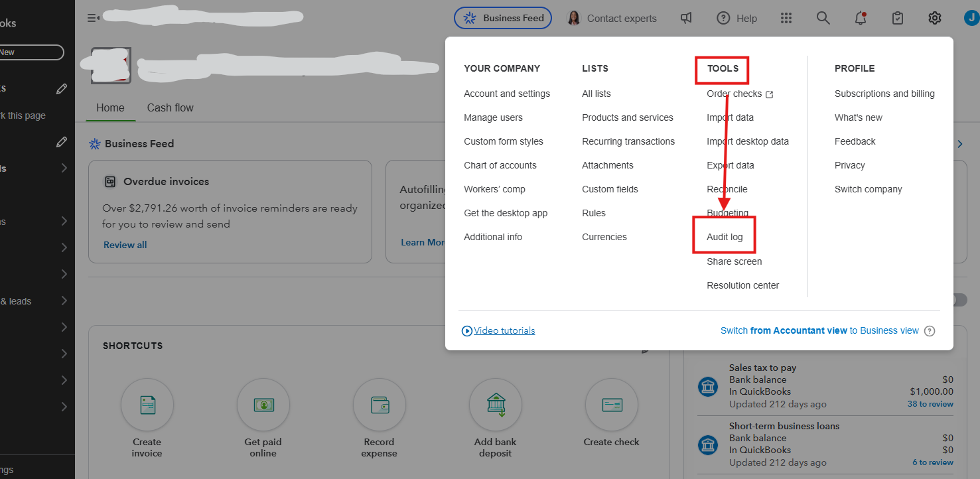Screen dimensions: 980x479
Task: Click the search magnifier icon
Action: point(823,19)
